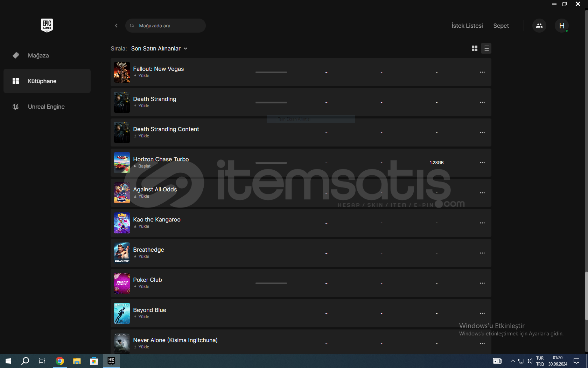Screen dimensions: 588x368
Task: Show hidden system tray icons
Action: [x=512, y=361]
